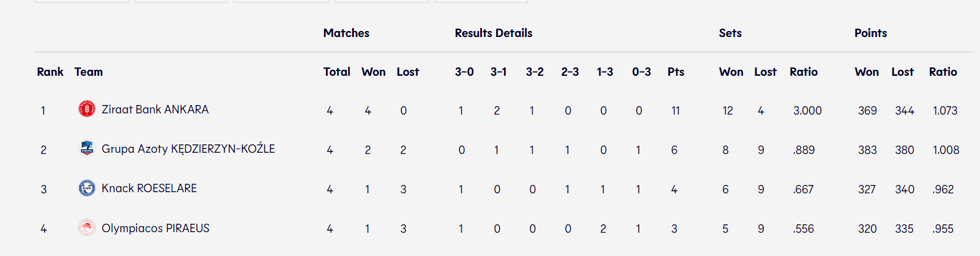Image resolution: width=980 pixels, height=256 pixels.
Task: Click the Grupa Azoty KĘDZIERZYN-KOŹLE team logo
Action: [87, 149]
